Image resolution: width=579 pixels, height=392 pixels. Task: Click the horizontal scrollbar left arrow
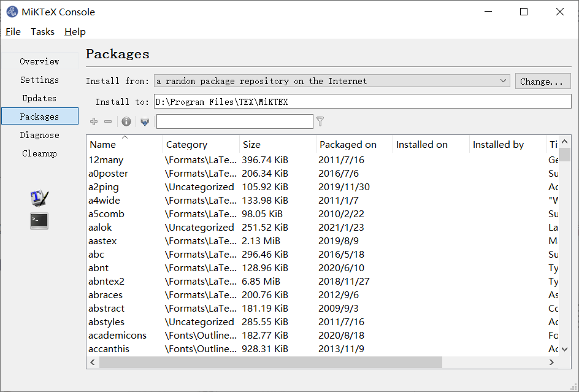pyautogui.click(x=93, y=362)
